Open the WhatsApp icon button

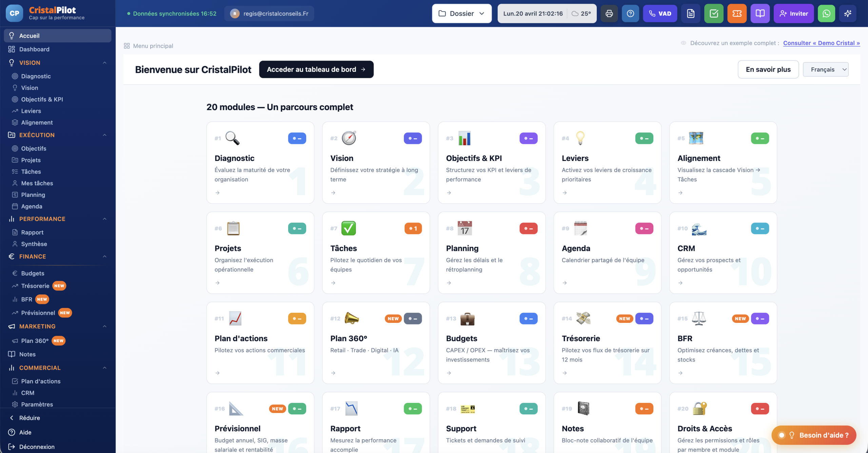pyautogui.click(x=826, y=14)
